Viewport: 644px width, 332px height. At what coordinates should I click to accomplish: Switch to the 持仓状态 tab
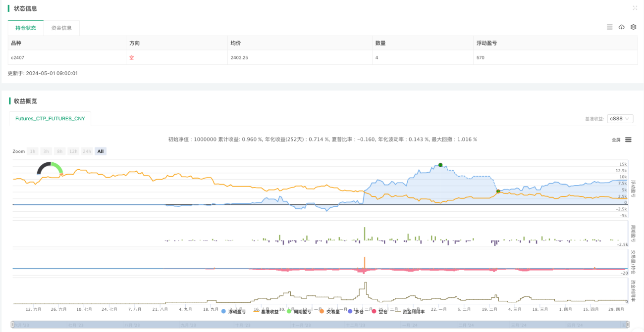pos(26,28)
